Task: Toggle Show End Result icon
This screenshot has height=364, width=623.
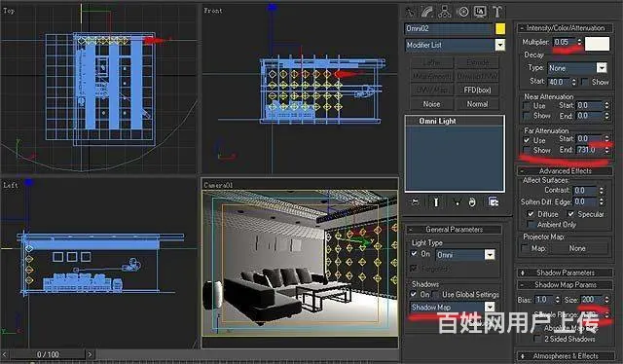Action: click(436, 202)
